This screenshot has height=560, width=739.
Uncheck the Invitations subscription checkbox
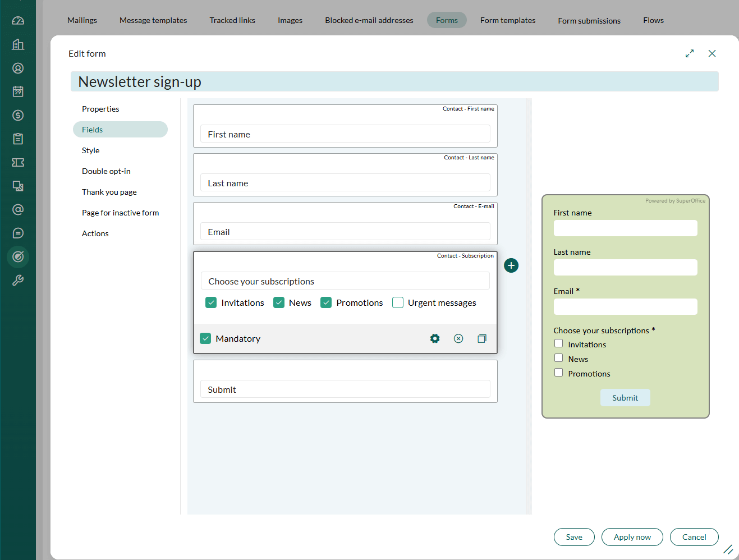coord(211,302)
